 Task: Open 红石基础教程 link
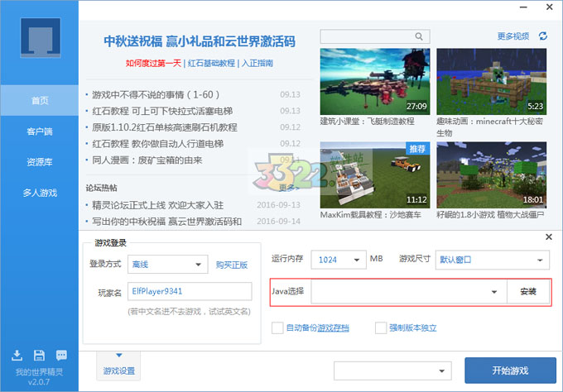coord(211,63)
